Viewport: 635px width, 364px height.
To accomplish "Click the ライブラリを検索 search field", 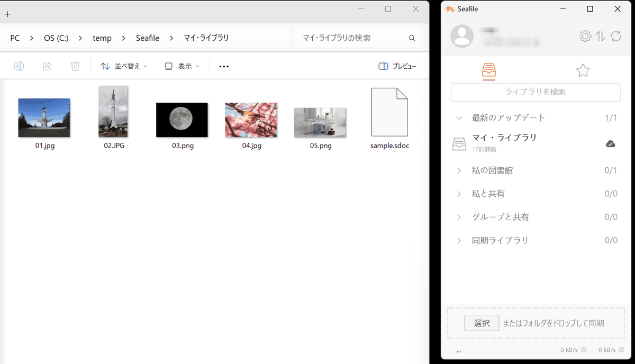I will click(x=536, y=92).
